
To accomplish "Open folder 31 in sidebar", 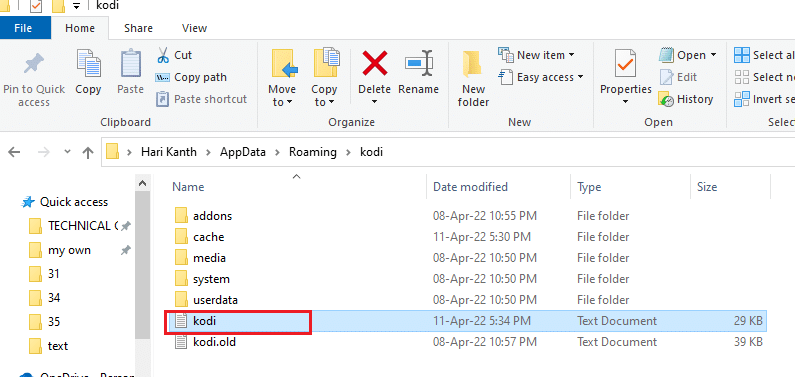I will (x=45, y=274).
